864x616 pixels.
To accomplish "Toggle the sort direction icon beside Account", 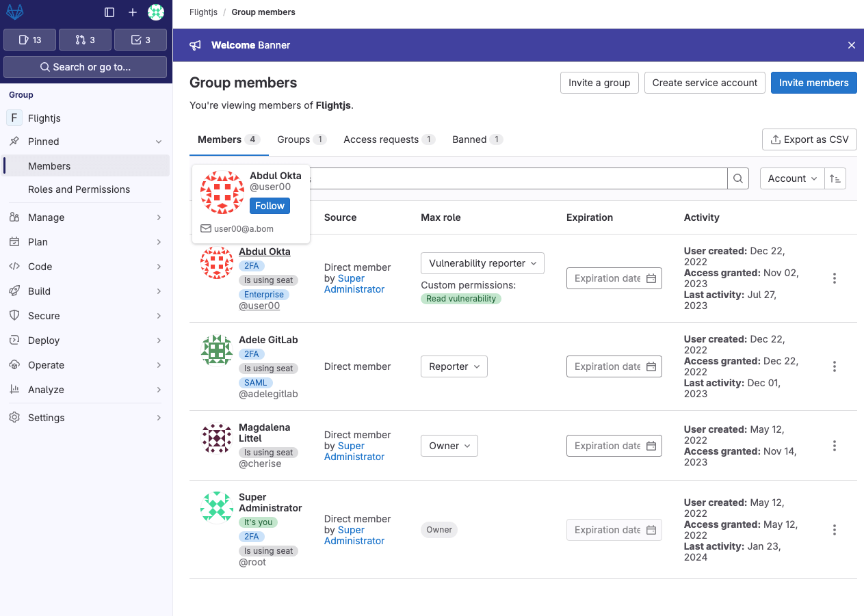I will click(x=835, y=178).
